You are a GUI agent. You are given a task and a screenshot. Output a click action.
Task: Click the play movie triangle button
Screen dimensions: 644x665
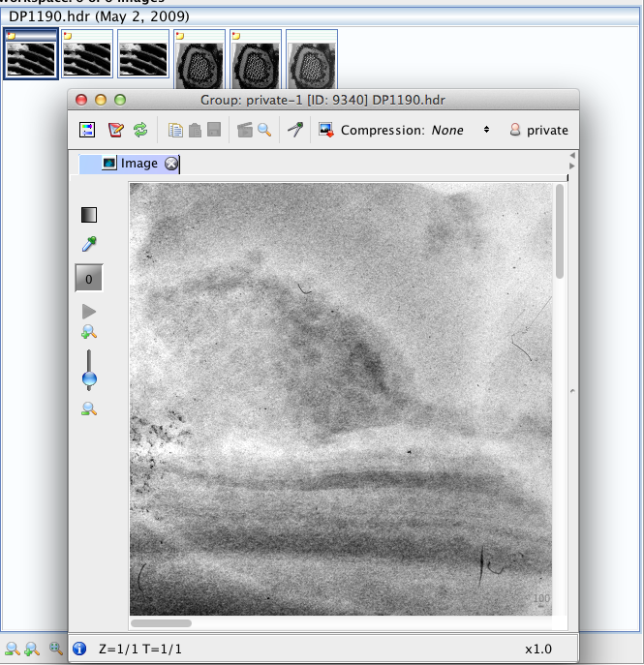tap(89, 312)
